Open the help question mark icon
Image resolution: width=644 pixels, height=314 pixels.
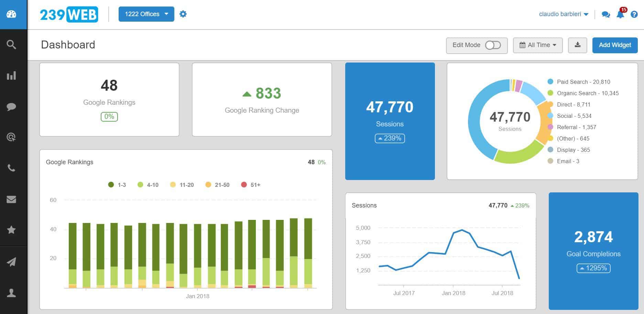coord(634,14)
